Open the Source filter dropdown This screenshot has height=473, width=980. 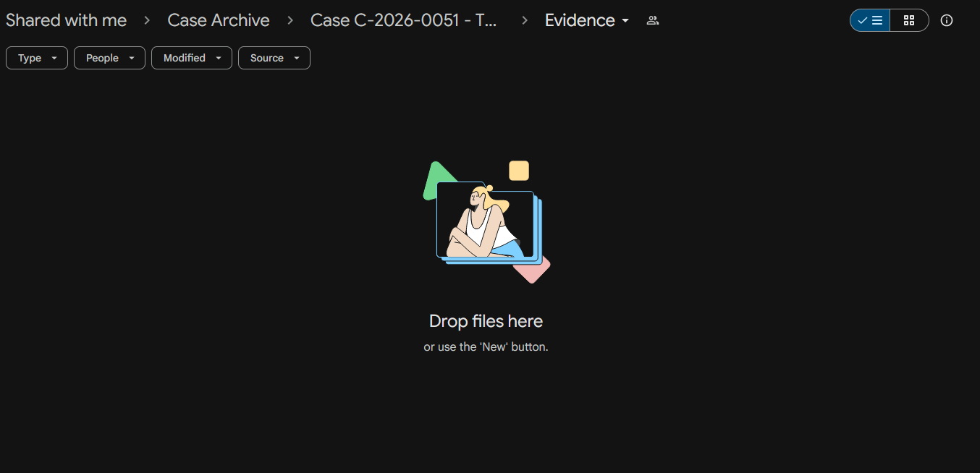[274, 58]
